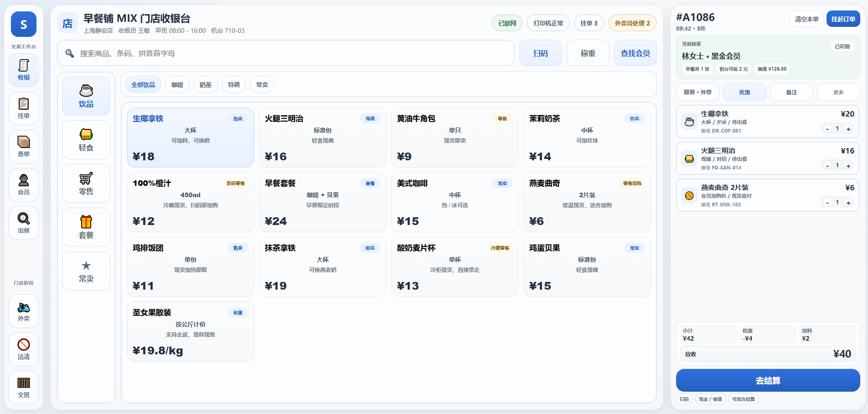Filter drinks by 奶茶 chip

[x=206, y=85]
